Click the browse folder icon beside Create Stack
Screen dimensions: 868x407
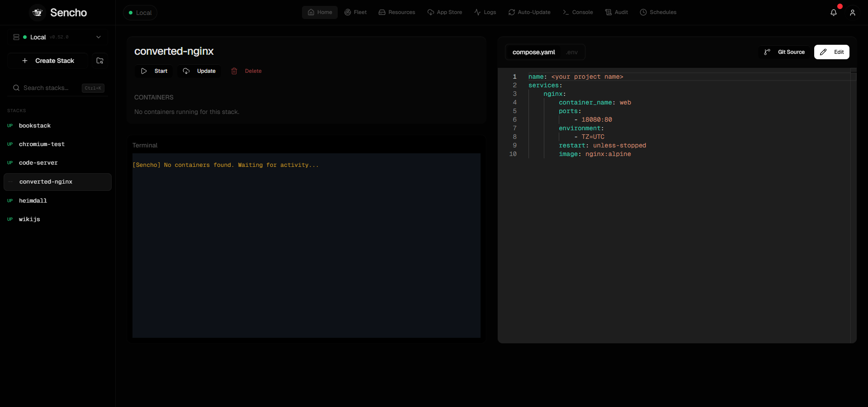pos(100,61)
